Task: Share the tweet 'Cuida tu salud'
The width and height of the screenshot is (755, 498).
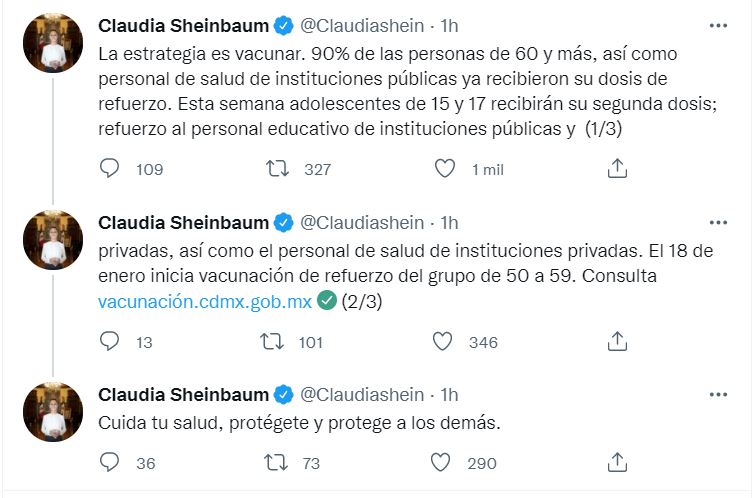Action: 617,462
